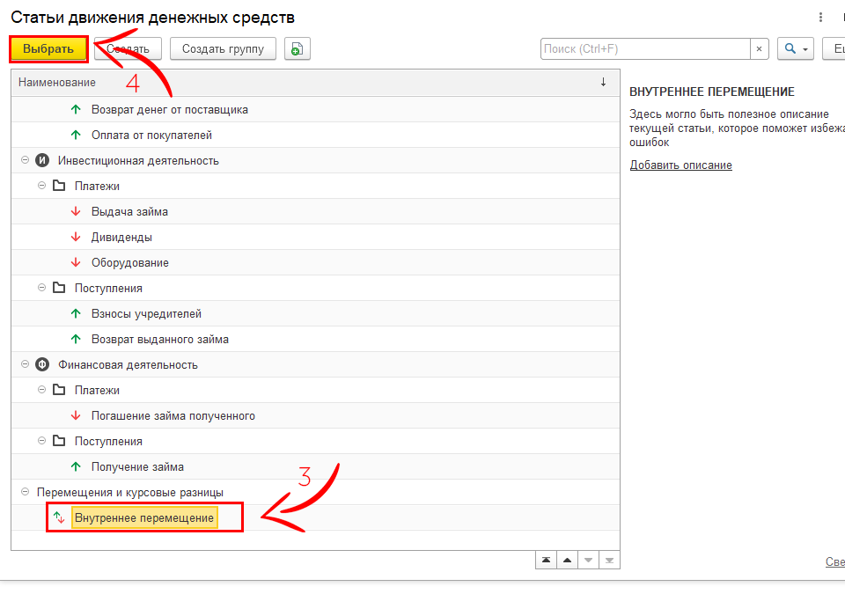Open the search magnifier dropdown
Viewport: 845px width, 616px height.
tap(795, 49)
